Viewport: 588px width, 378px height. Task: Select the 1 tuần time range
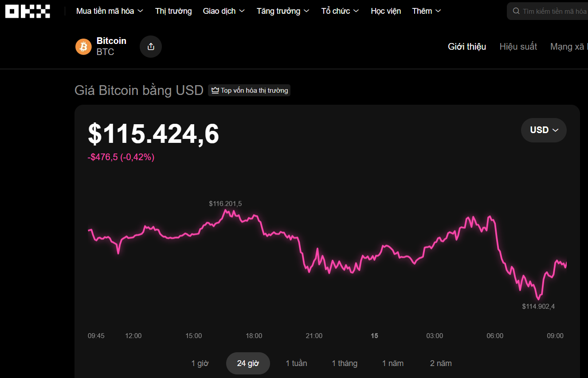point(296,363)
